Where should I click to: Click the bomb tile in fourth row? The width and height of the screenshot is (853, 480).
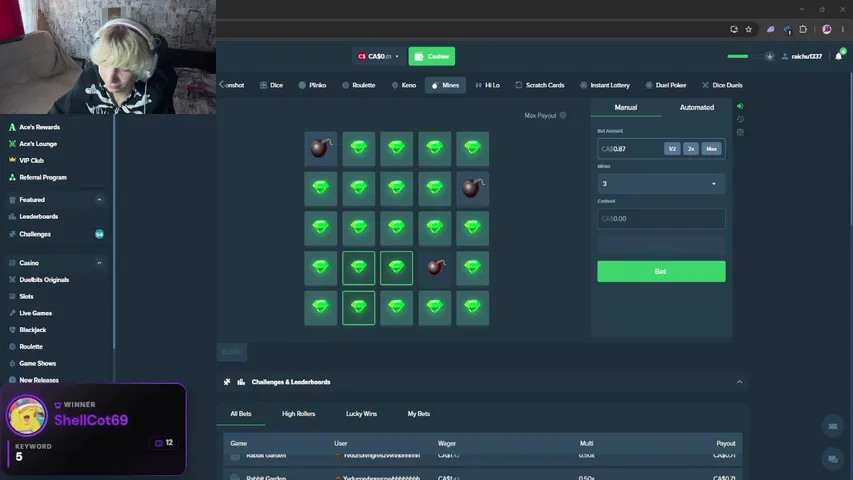pyautogui.click(x=434, y=268)
